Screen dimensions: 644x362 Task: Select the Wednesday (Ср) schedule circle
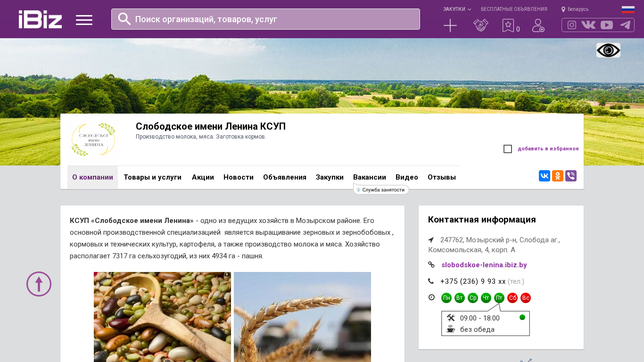(x=473, y=298)
